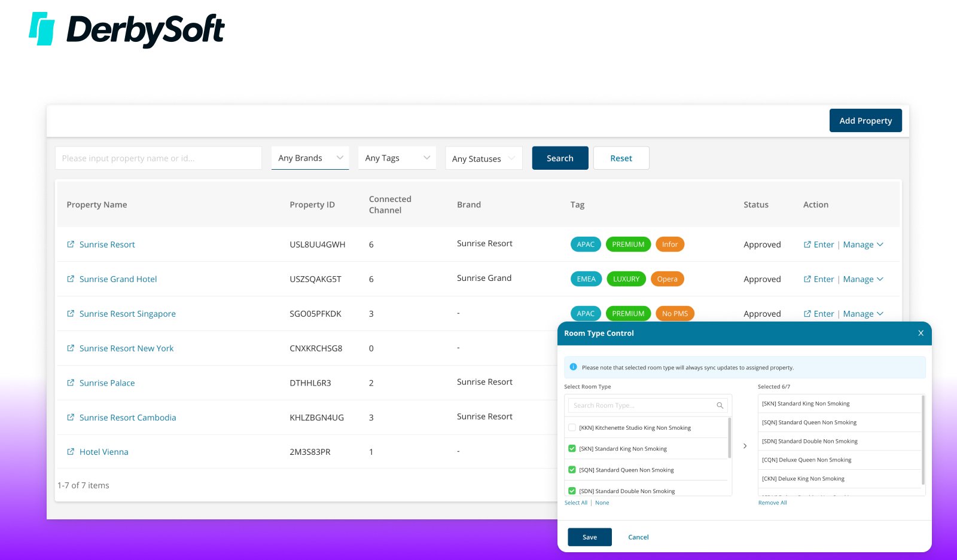The width and height of the screenshot is (957, 560).
Task: Click the Search button
Action: pyautogui.click(x=560, y=158)
